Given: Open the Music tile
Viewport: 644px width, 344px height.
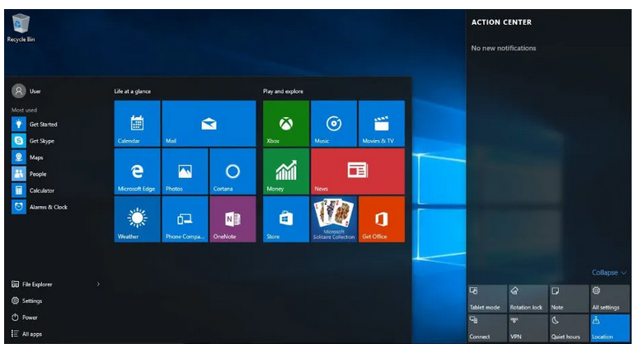Looking at the screenshot, I should tap(333, 123).
